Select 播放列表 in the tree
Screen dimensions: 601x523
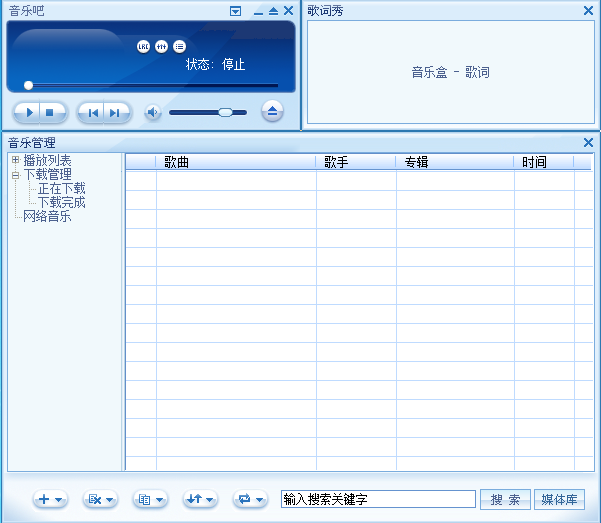click(47, 160)
